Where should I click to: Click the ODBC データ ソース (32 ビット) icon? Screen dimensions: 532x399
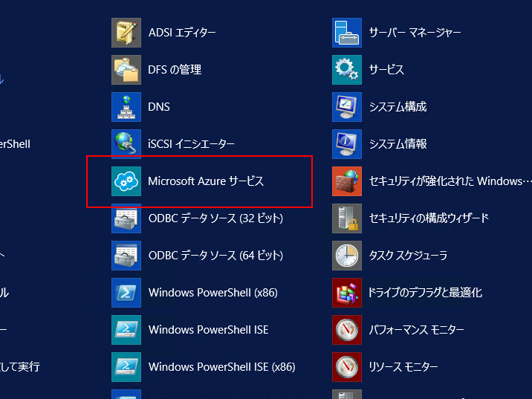pos(126,218)
